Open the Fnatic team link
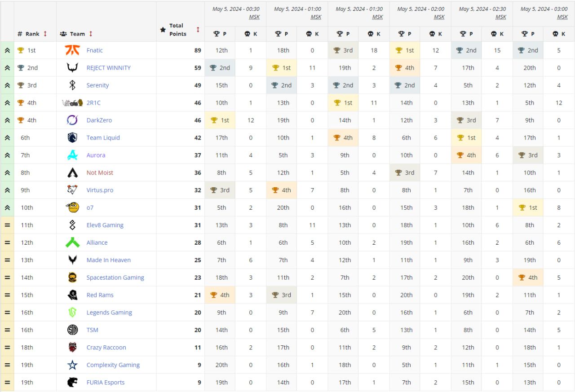 point(95,50)
